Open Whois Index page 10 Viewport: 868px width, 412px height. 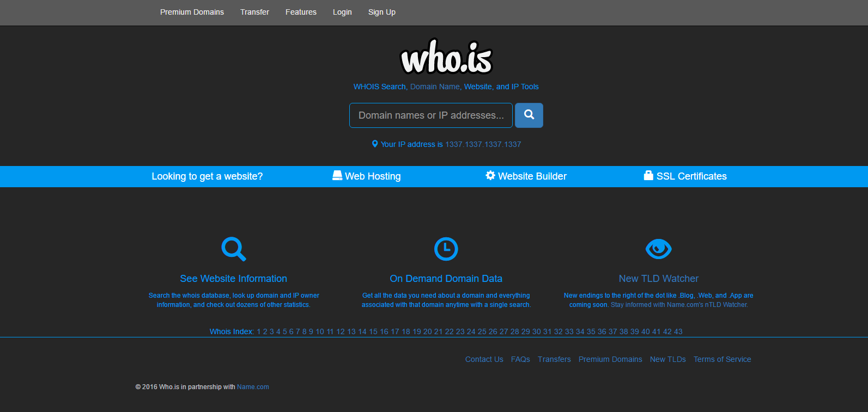point(320,331)
